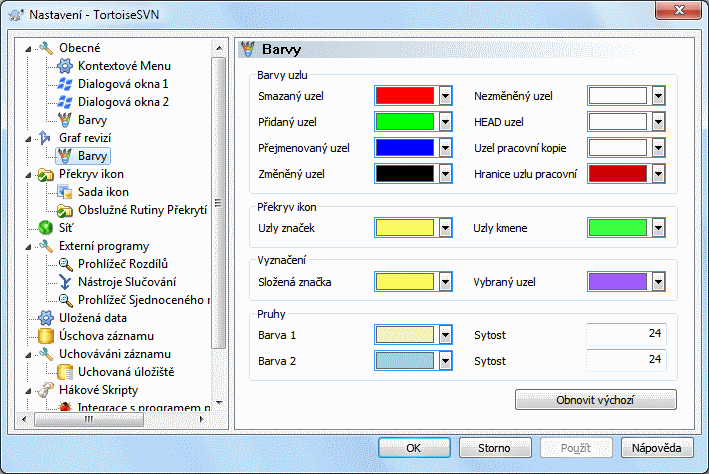Screen dimensions: 709x474
Task: Click the Barvy icon under Obecné
Action: pyautogui.click(x=65, y=120)
